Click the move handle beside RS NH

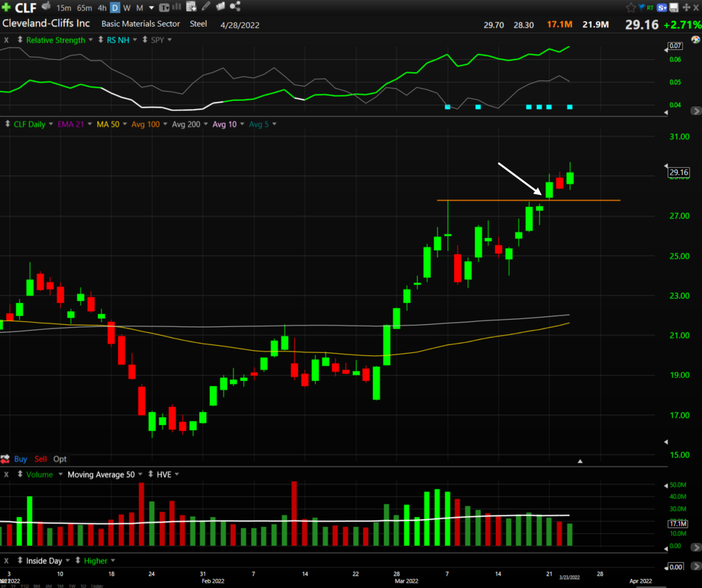click(100, 40)
